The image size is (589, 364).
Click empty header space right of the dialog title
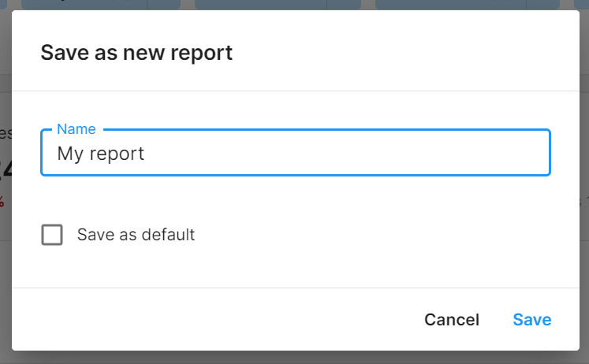click(410, 53)
